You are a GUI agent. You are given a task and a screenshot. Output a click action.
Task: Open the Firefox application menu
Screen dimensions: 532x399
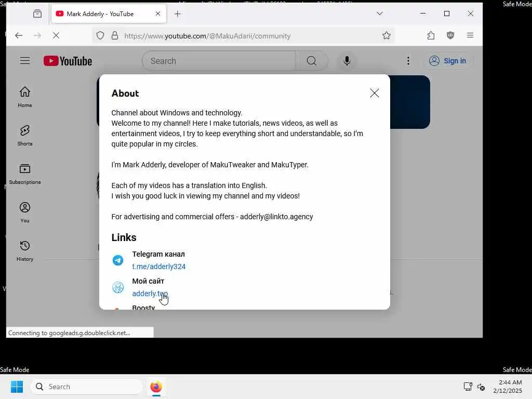[470, 35]
